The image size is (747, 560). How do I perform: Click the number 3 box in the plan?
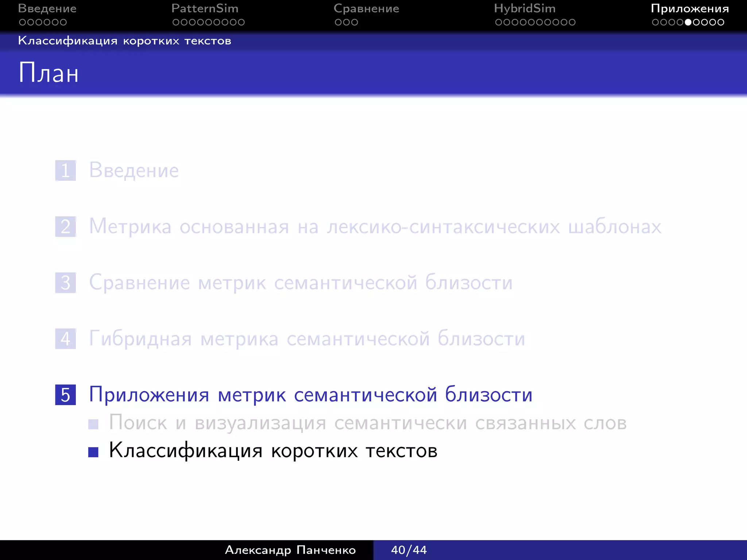click(x=66, y=283)
